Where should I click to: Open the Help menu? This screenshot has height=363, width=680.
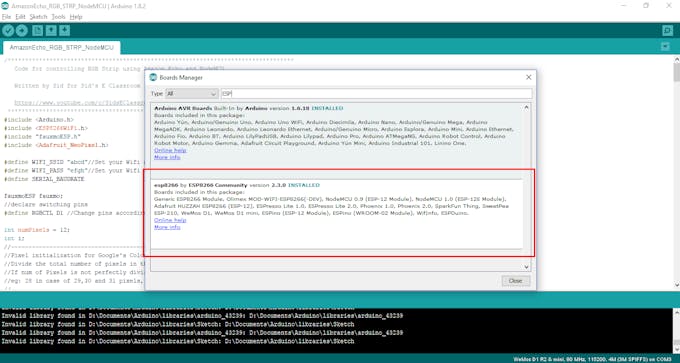pos(76,17)
